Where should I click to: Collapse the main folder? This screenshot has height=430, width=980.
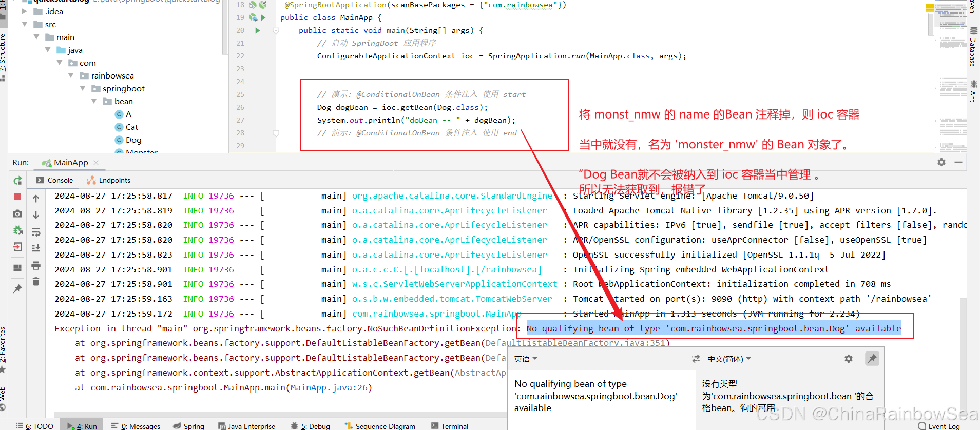coord(36,37)
